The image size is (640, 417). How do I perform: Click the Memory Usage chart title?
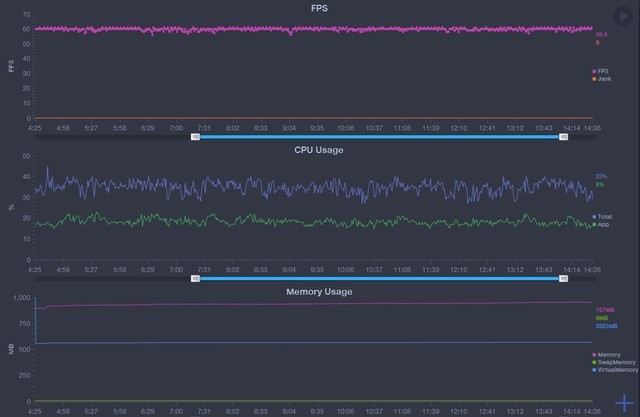pyautogui.click(x=317, y=292)
